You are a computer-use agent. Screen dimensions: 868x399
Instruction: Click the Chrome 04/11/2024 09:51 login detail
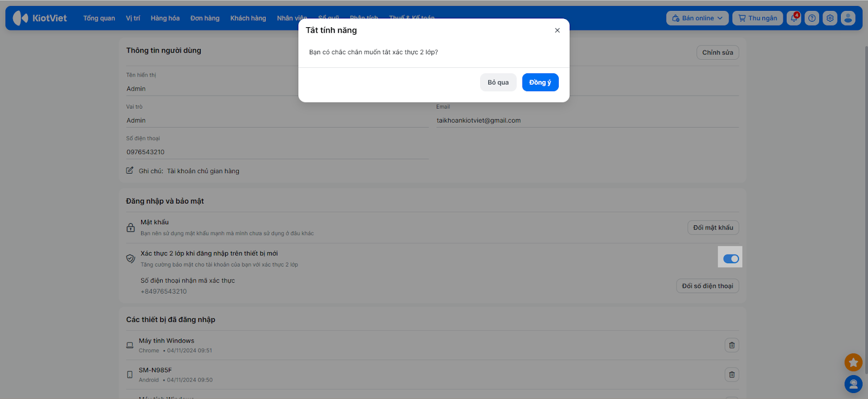(176, 351)
